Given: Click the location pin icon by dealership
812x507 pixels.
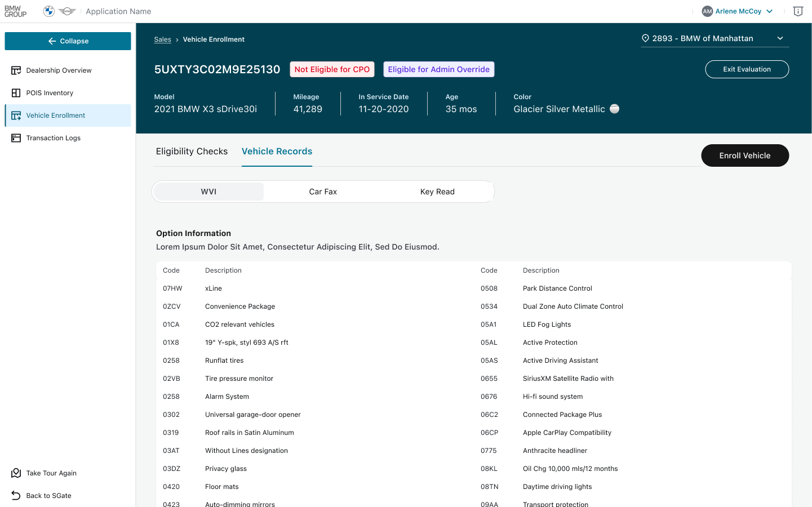Looking at the screenshot, I should tap(645, 38).
